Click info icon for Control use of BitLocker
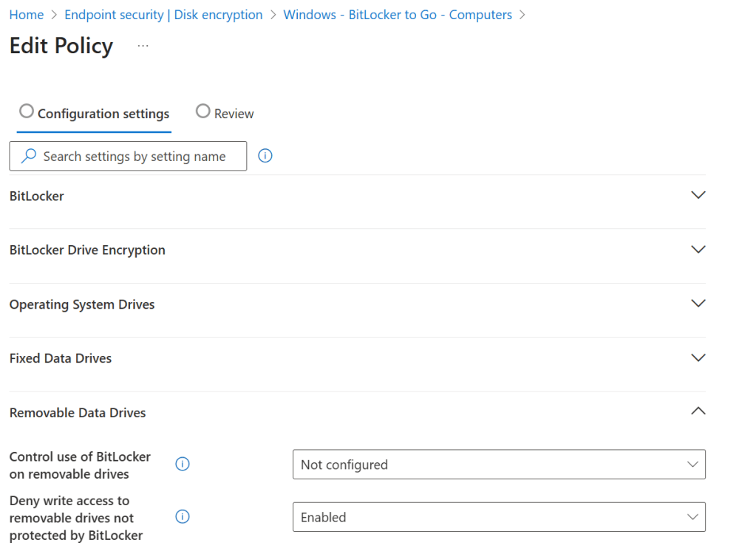 point(183,465)
